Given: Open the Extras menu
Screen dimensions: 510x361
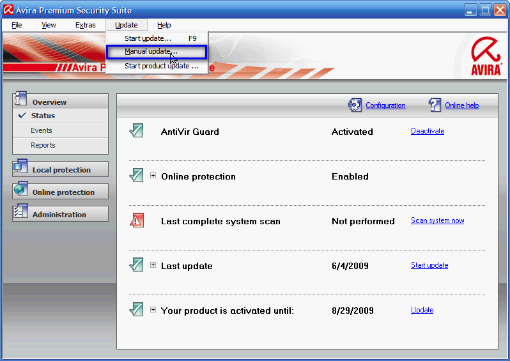Looking at the screenshot, I should (x=85, y=25).
